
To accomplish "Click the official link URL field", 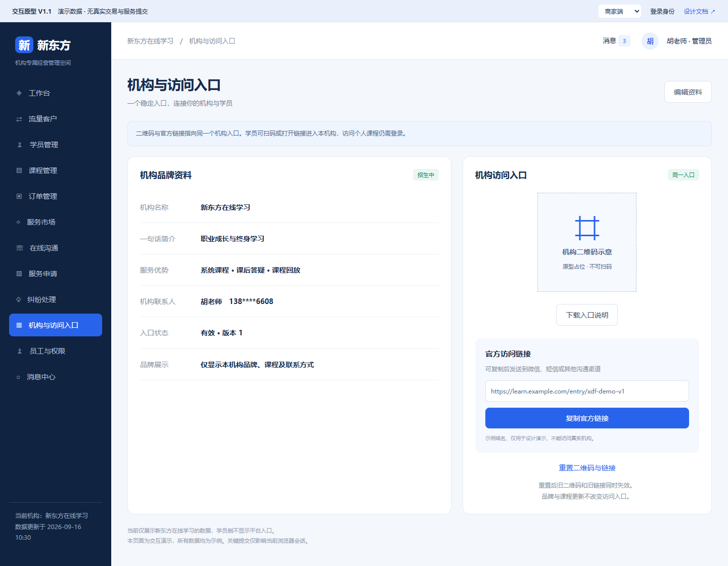I will [587, 391].
